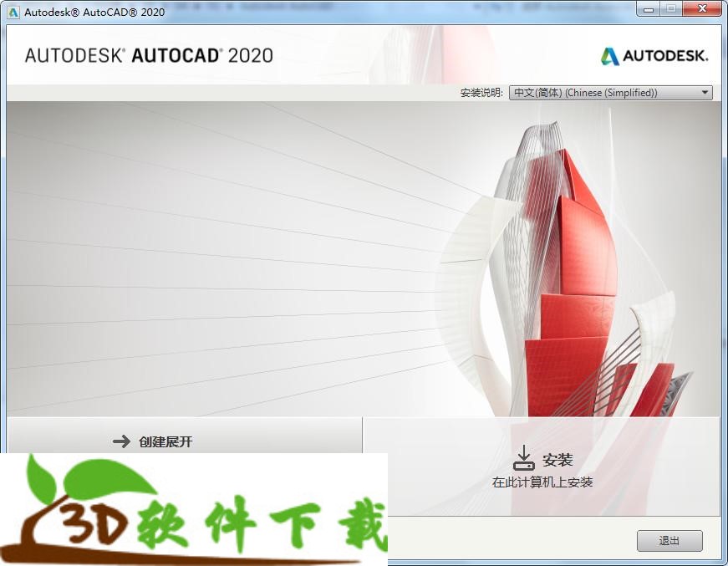The height and width of the screenshot is (566, 728).
Task: Click the install download icon
Action: coord(524,458)
